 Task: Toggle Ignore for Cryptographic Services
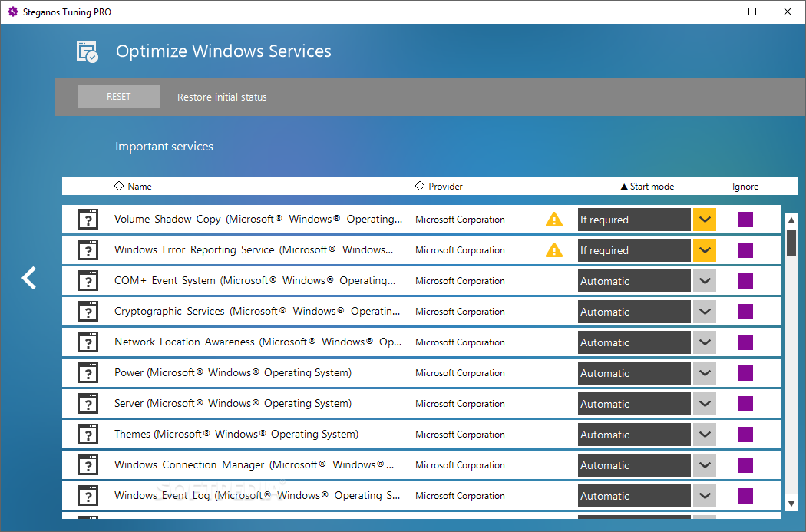click(x=745, y=312)
